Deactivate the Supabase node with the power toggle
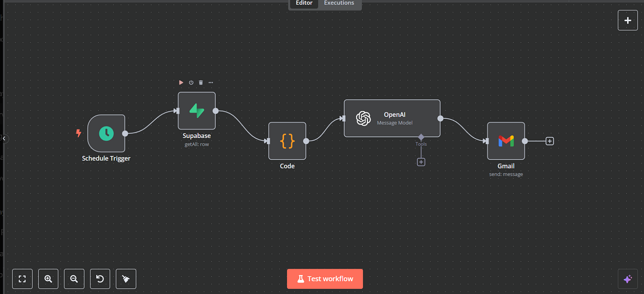This screenshot has width=644, height=294. pos(191,82)
